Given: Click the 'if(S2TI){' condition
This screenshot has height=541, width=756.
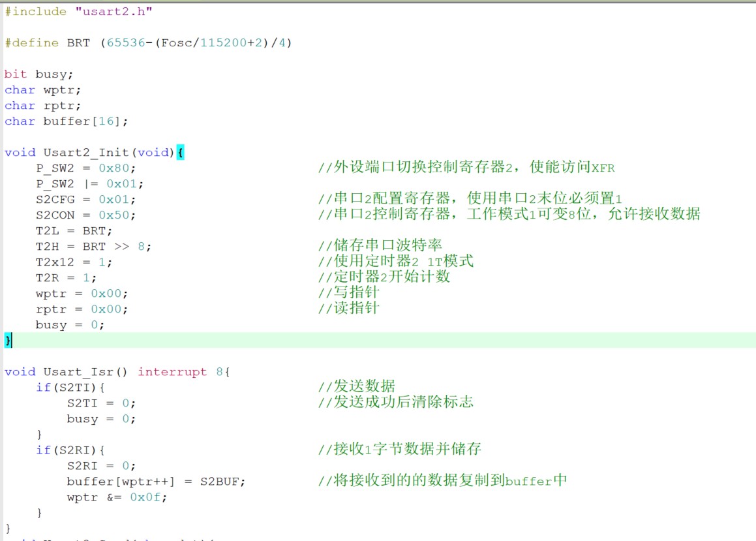Looking at the screenshot, I should 70,387.
